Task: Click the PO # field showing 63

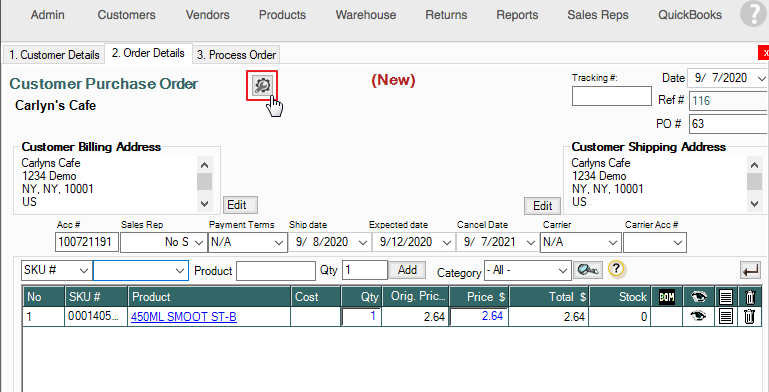Action: (x=729, y=124)
